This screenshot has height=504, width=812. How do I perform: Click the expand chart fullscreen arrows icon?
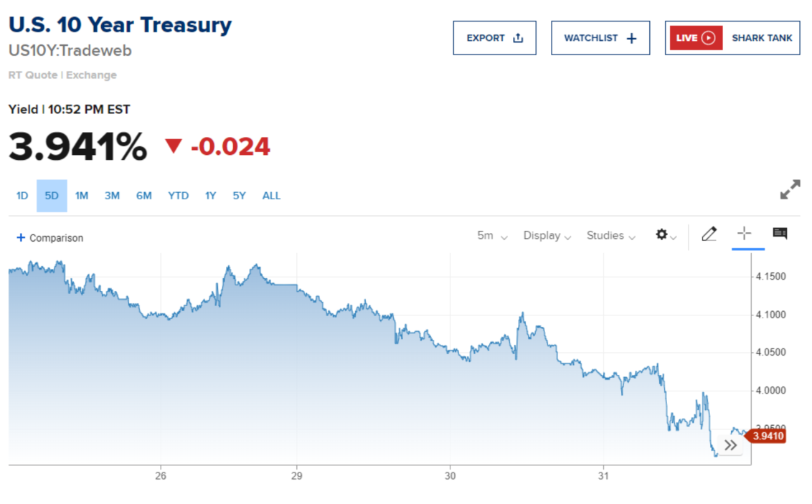coord(790,190)
